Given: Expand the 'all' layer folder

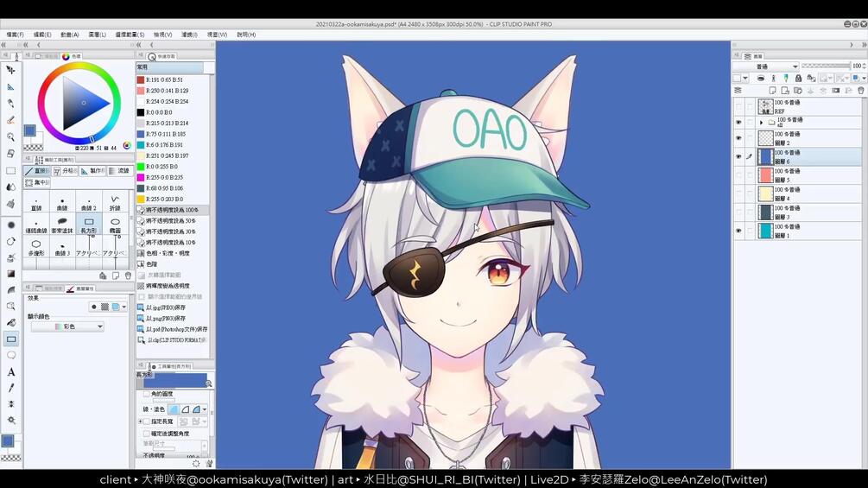Looking at the screenshot, I should point(761,123).
